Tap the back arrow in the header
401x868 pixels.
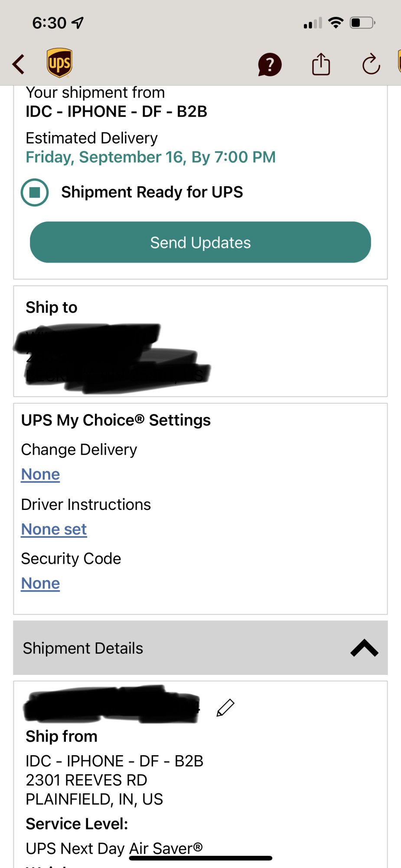tap(18, 64)
